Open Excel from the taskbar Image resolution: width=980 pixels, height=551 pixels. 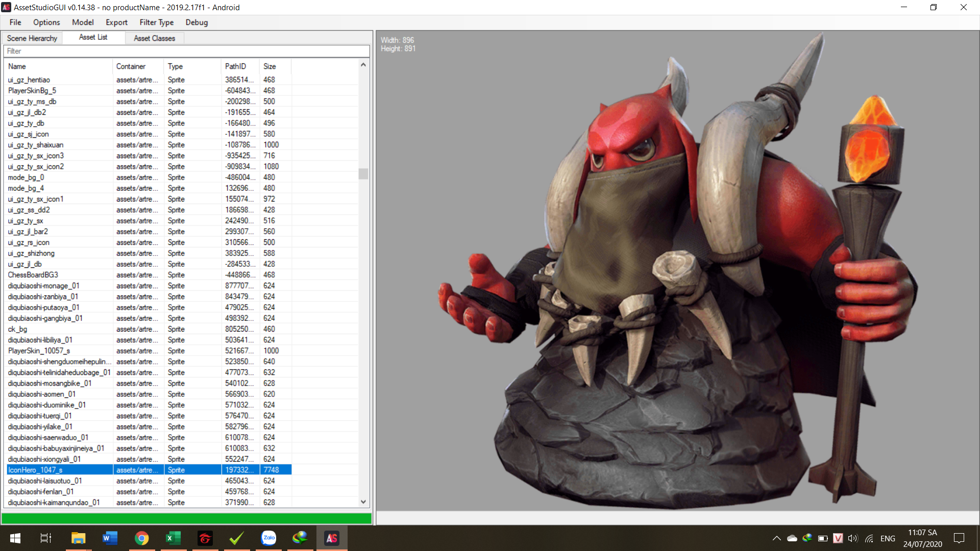[173, 538]
